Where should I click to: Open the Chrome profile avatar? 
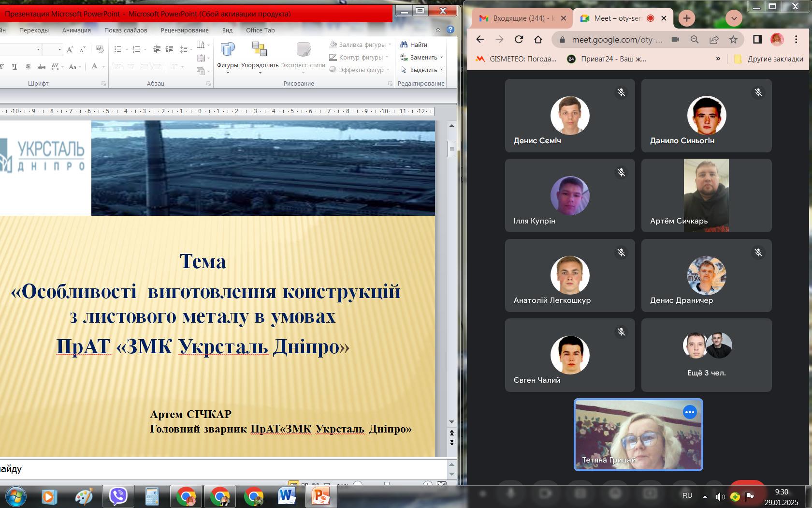coord(777,39)
